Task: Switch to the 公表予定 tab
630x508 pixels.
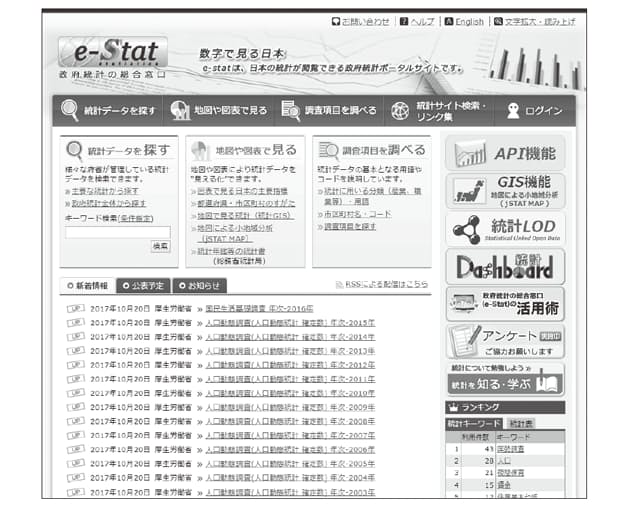Action: (x=143, y=285)
